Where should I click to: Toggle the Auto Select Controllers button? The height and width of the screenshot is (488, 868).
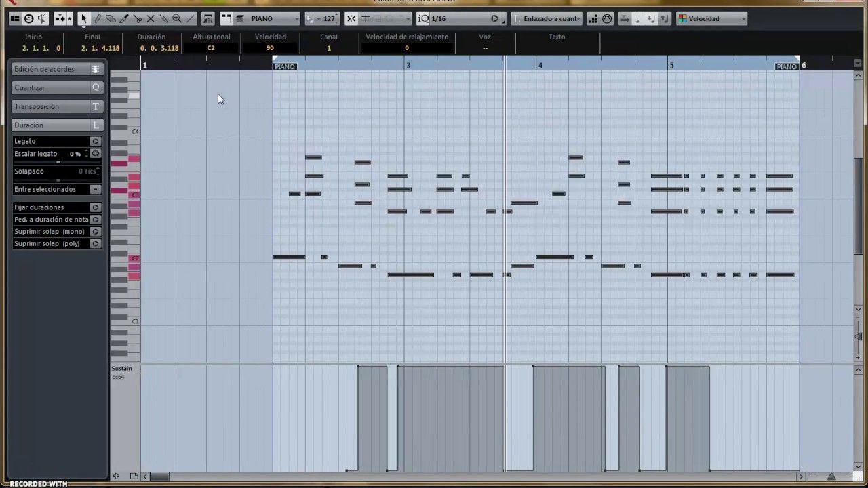pyautogui.click(x=208, y=18)
